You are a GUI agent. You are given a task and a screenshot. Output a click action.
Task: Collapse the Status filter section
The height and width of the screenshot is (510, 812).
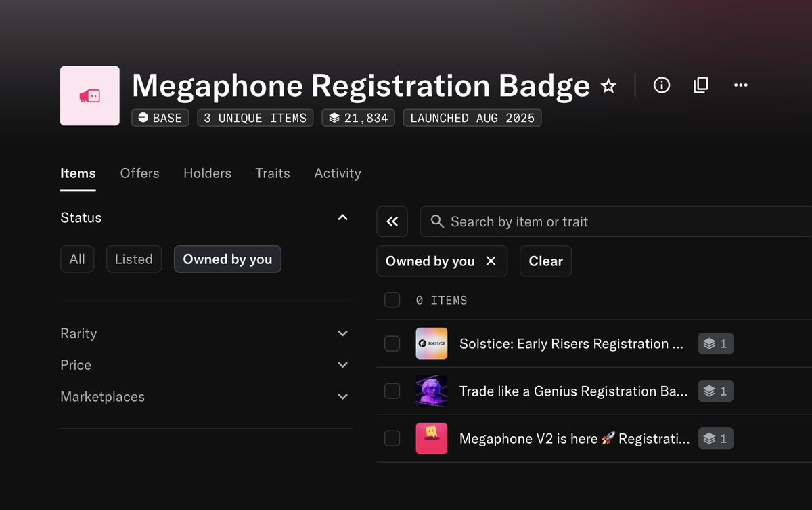pyautogui.click(x=342, y=217)
